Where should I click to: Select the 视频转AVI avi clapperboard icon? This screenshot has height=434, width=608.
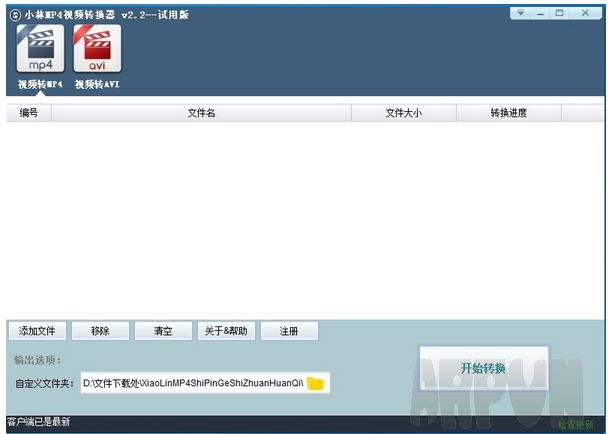(x=97, y=48)
